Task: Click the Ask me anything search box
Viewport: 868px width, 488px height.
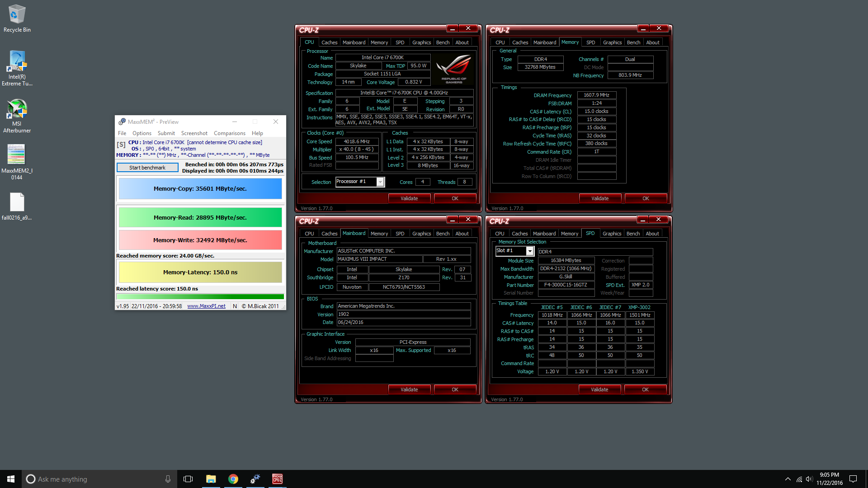Action: click(x=99, y=479)
